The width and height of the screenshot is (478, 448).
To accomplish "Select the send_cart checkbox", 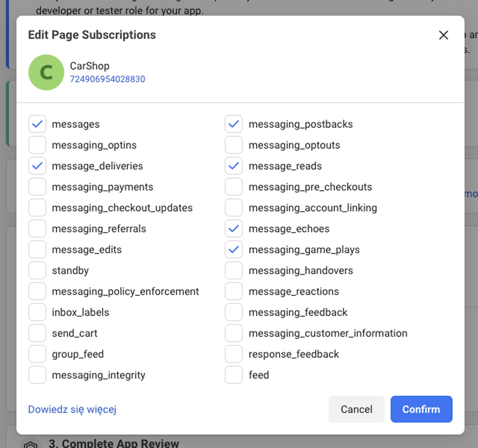I will (37, 333).
